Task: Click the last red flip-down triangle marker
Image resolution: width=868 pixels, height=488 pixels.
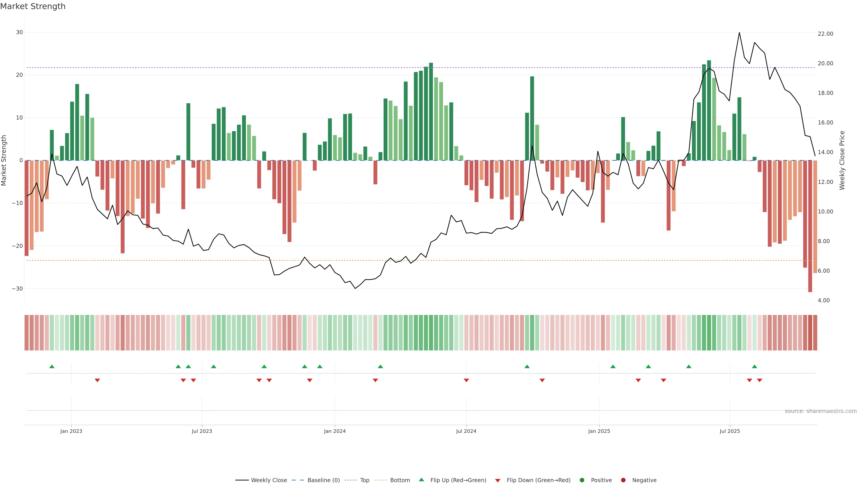Action: pos(759,380)
